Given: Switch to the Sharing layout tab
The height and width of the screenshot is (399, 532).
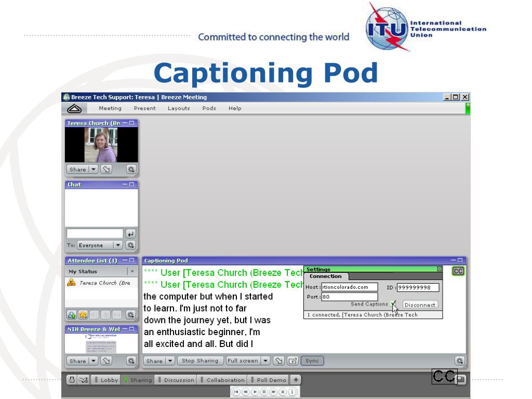Looking at the screenshot, I should click(x=138, y=380).
